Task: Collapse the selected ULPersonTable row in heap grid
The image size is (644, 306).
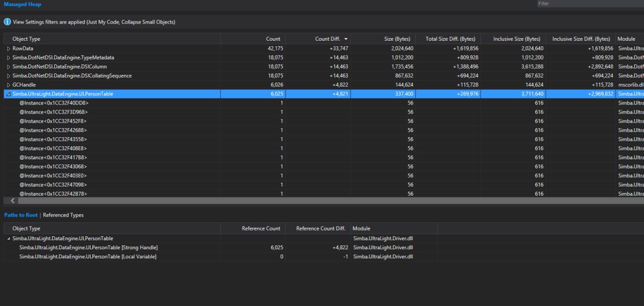Action: click(8, 94)
